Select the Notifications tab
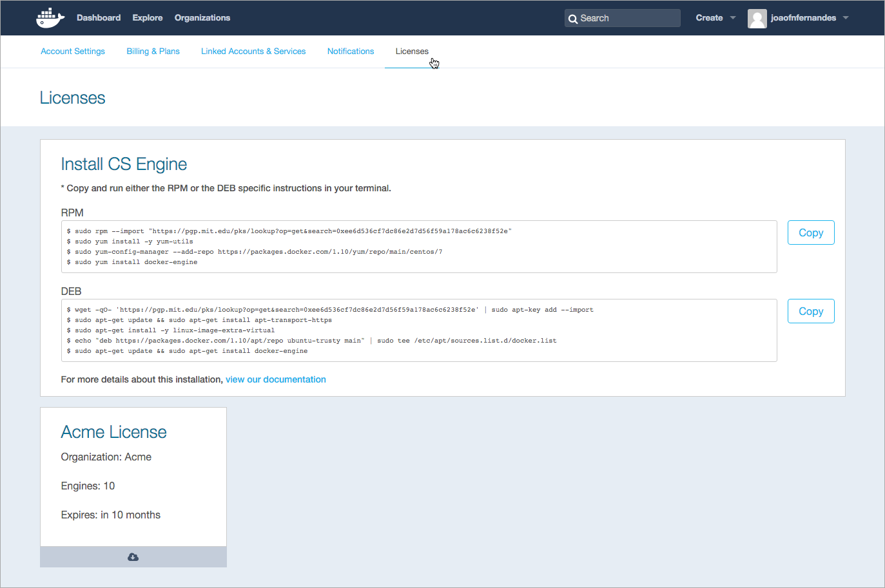 pos(351,52)
